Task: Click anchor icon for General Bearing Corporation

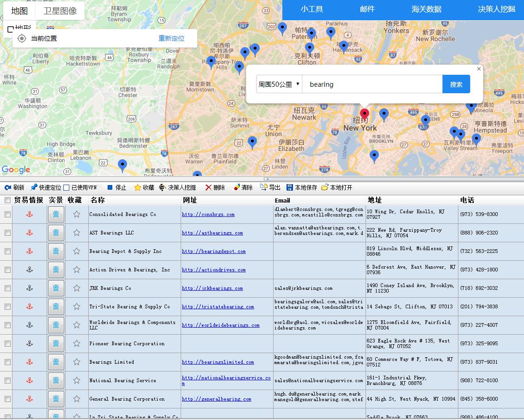Action: click(x=30, y=399)
